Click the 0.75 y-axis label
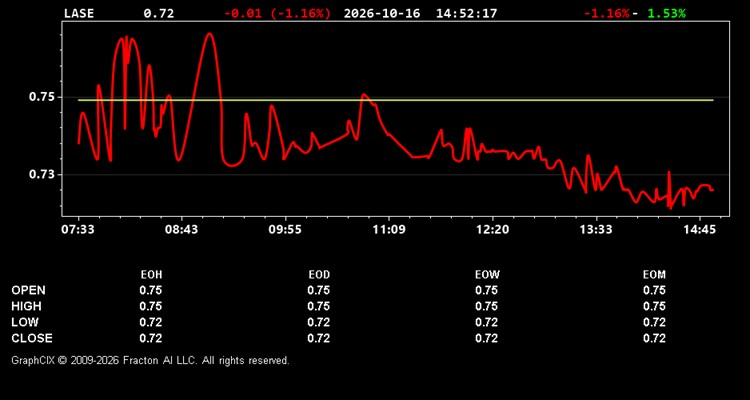Screen dimensions: 750x400 (42, 97)
